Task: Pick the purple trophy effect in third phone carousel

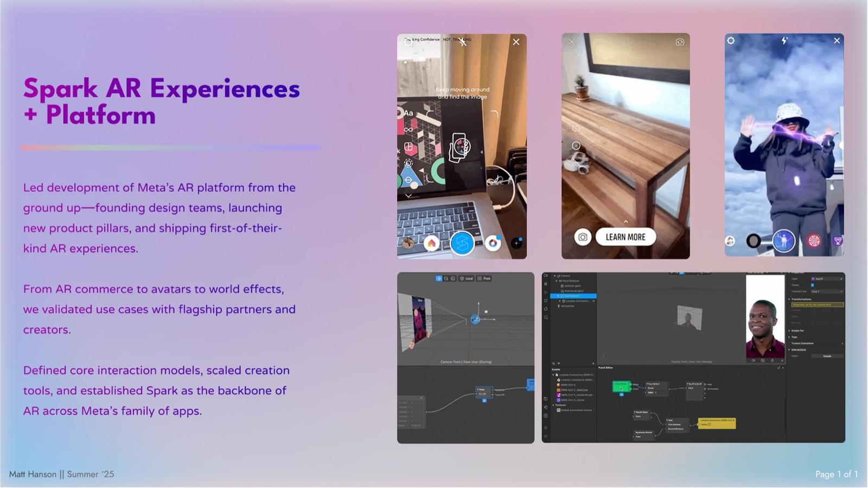Action: (838, 241)
